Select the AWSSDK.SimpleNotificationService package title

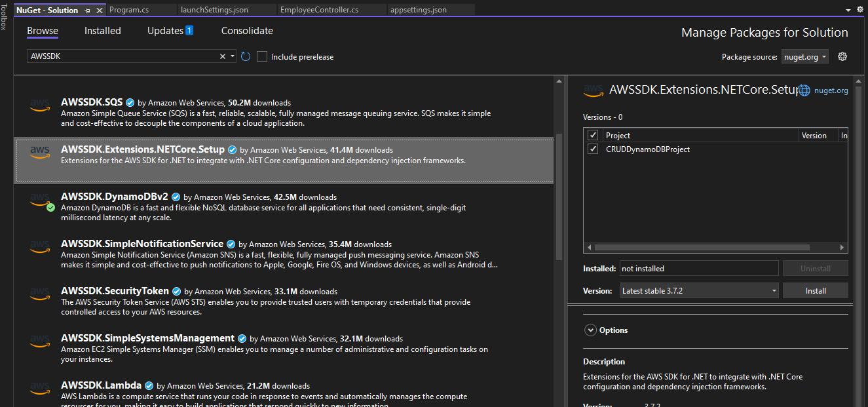point(142,244)
